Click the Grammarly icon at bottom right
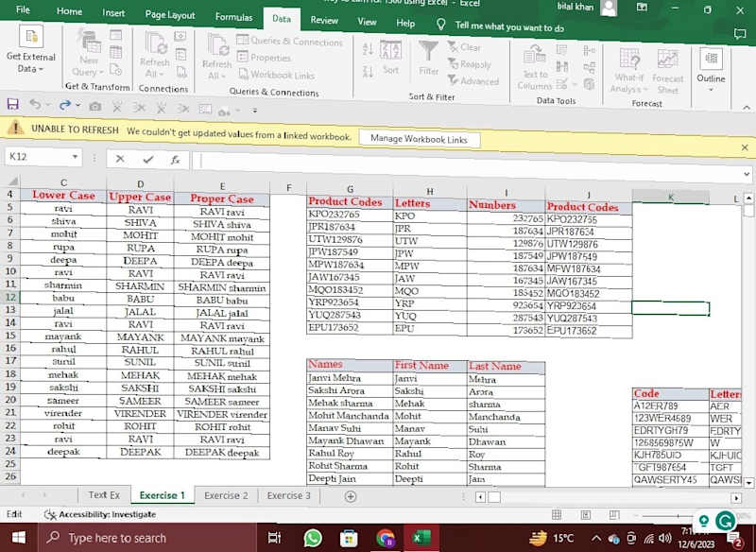 725,521
